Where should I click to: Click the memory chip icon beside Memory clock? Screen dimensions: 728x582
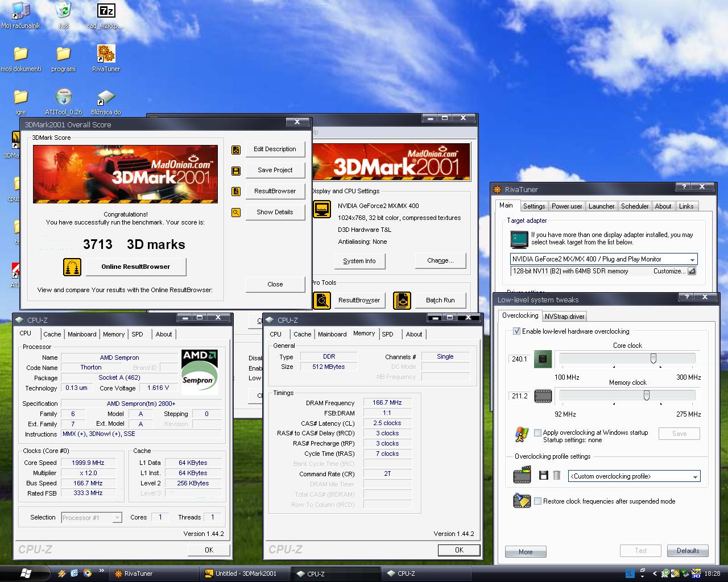click(x=543, y=396)
